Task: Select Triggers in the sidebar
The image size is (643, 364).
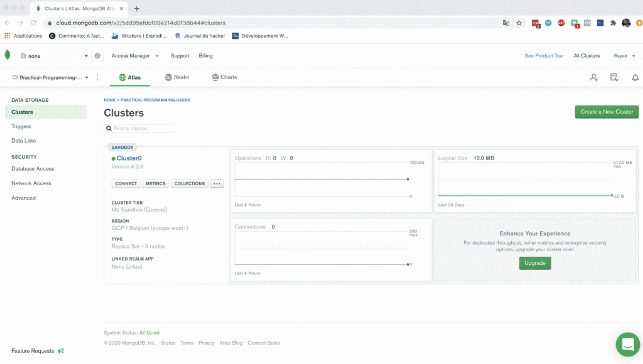Action: pyautogui.click(x=21, y=126)
